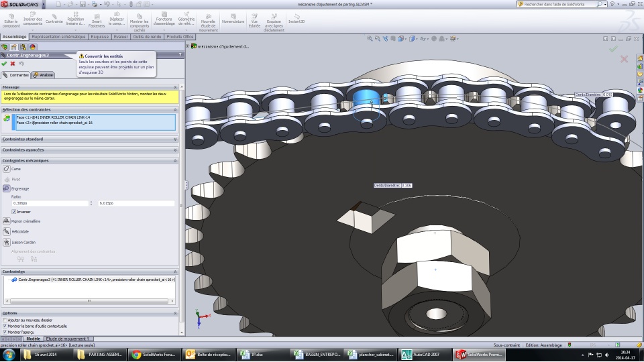Expand Contraintes avancées section
Image resolution: width=644 pixels, height=362 pixels.
[x=175, y=149]
